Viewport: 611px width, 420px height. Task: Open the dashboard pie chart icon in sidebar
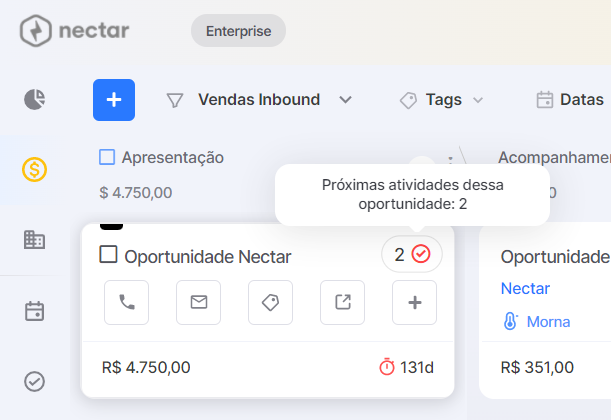pos(35,99)
